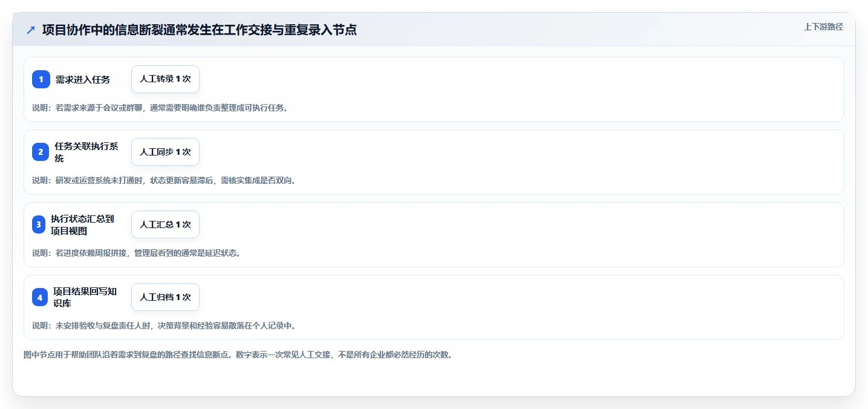Image resolution: width=868 pixels, height=409 pixels.
Task: Click the number 2 step badge
Action: pyautogui.click(x=41, y=152)
